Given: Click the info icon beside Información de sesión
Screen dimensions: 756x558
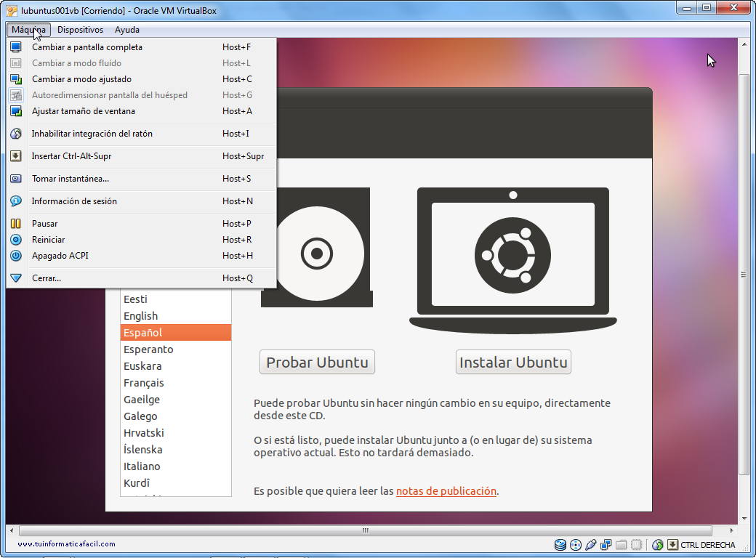Looking at the screenshot, I should (16, 201).
